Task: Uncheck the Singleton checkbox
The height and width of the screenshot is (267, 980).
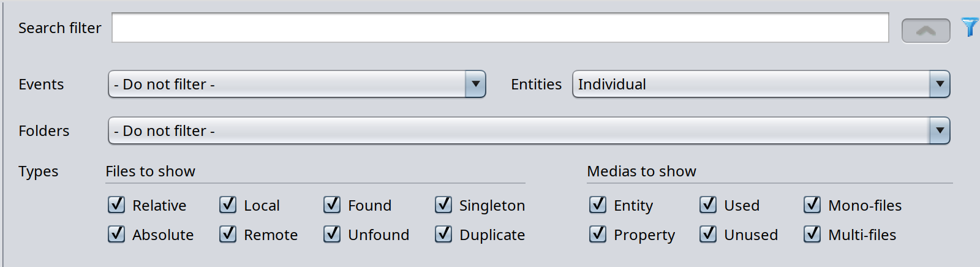Action: tap(443, 205)
